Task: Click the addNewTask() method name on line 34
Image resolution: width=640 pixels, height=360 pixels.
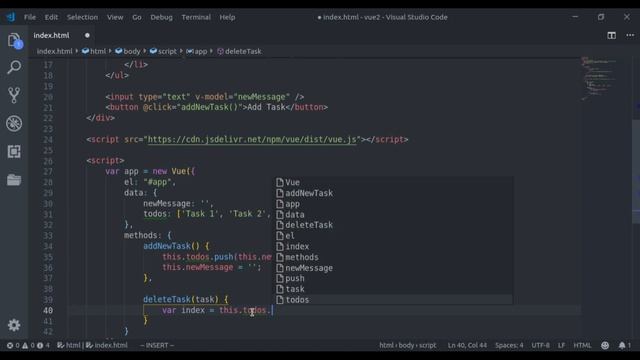Action: (171, 246)
